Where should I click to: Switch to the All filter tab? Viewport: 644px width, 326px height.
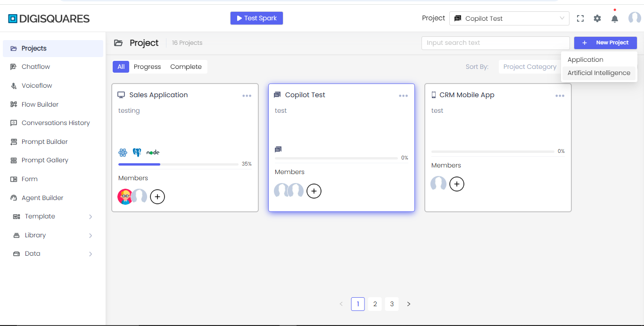point(121,67)
